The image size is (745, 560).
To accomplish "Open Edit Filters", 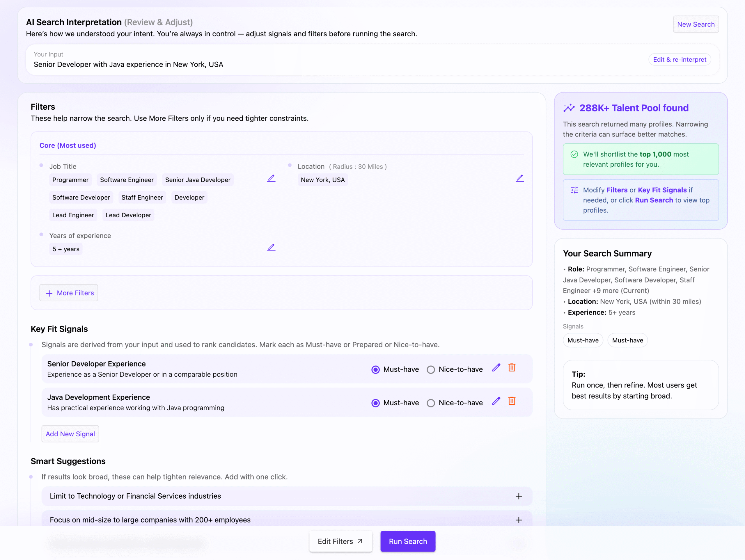I will 340,541.
